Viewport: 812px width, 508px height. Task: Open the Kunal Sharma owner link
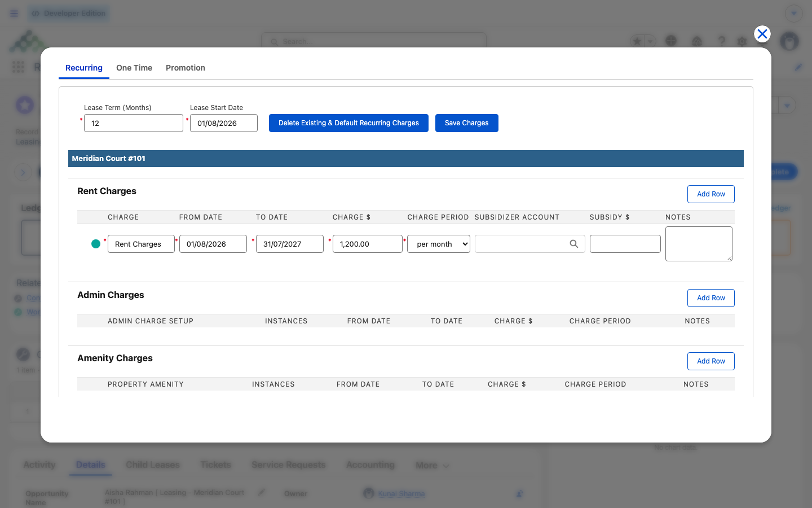pyautogui.click(x=401, y=494)
